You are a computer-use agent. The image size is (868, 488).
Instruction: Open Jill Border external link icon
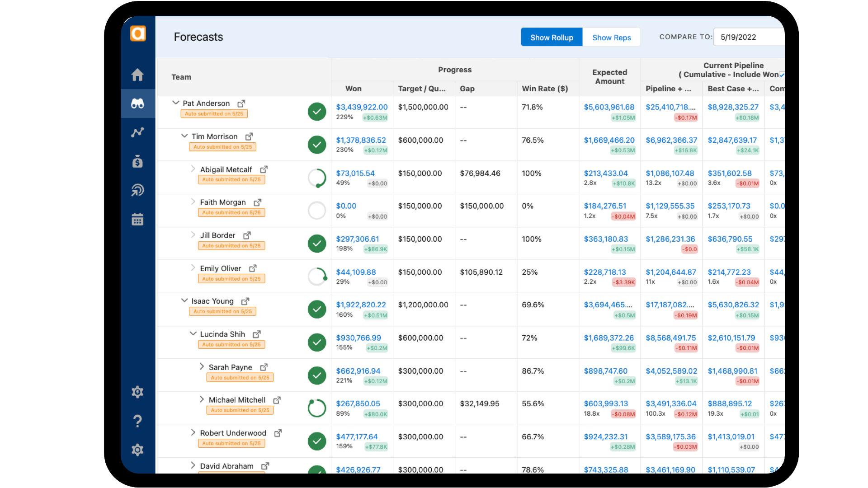click(247, 235)
